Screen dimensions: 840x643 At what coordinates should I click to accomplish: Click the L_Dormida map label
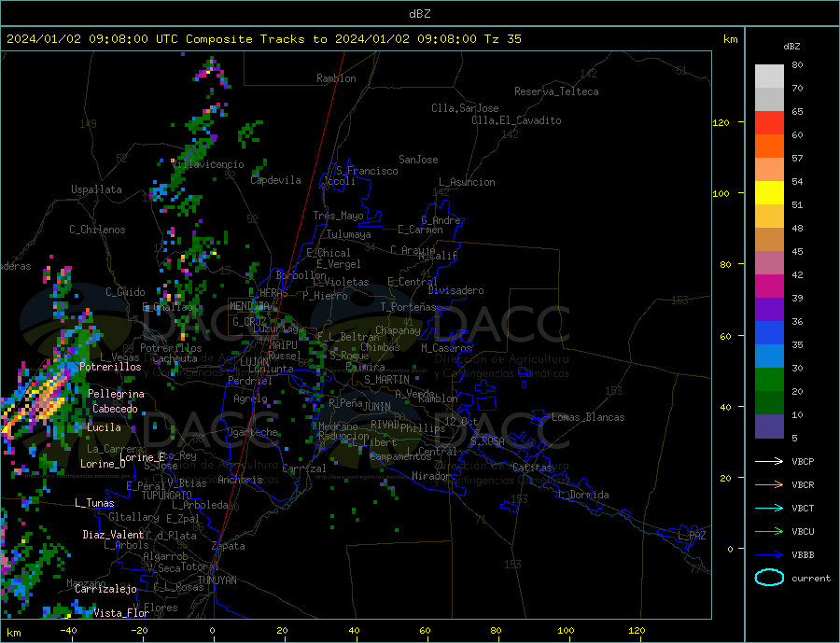click(584, 495)
